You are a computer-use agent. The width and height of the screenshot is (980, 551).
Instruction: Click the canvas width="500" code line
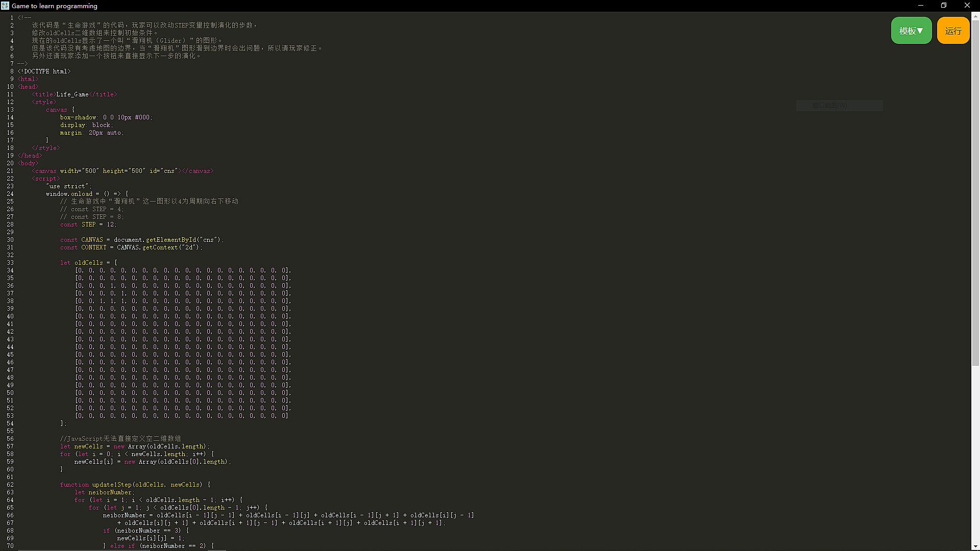122,171
